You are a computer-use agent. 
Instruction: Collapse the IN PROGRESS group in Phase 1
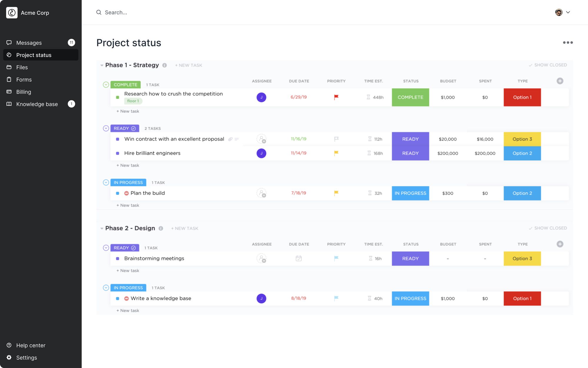pyautogui.click(x=106, y=182)
